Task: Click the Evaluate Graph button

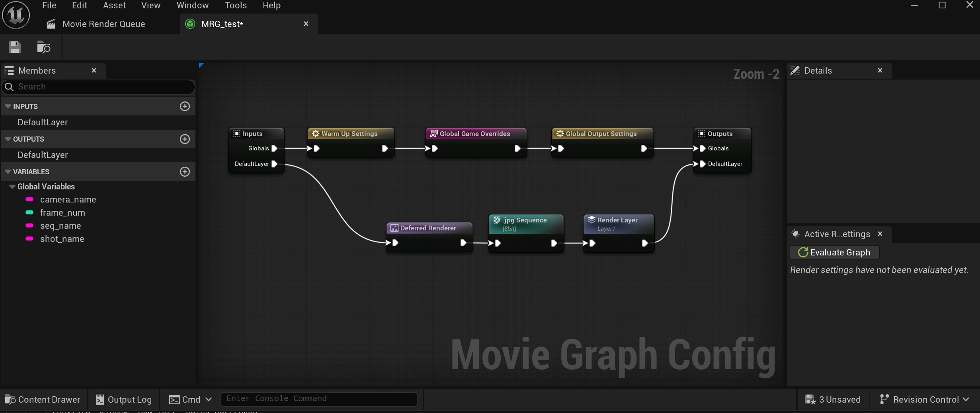Action: (834, 252)
